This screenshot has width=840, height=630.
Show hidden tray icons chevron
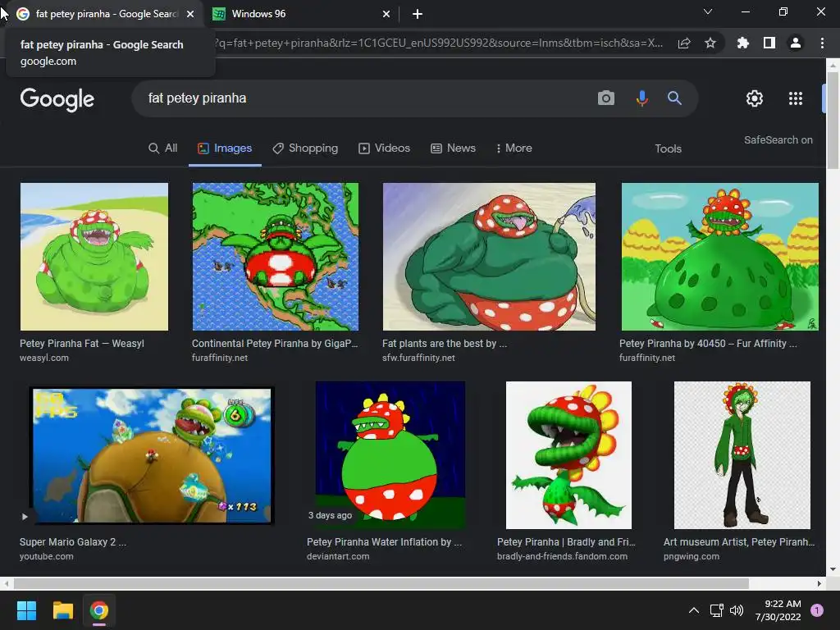pyautogui.click(x=694, y=610)
